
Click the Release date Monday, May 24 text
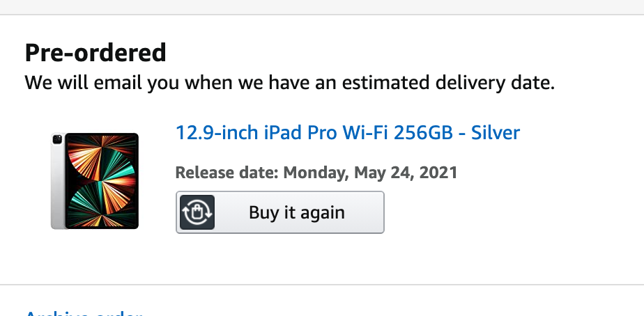pos(316,173)
